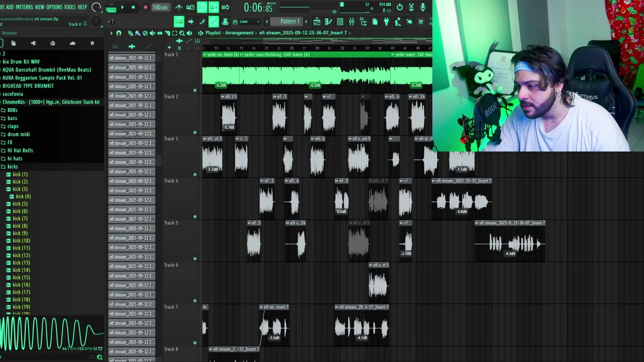
Task: Select kick (10) sample in browser
Action: pos(21,241)
